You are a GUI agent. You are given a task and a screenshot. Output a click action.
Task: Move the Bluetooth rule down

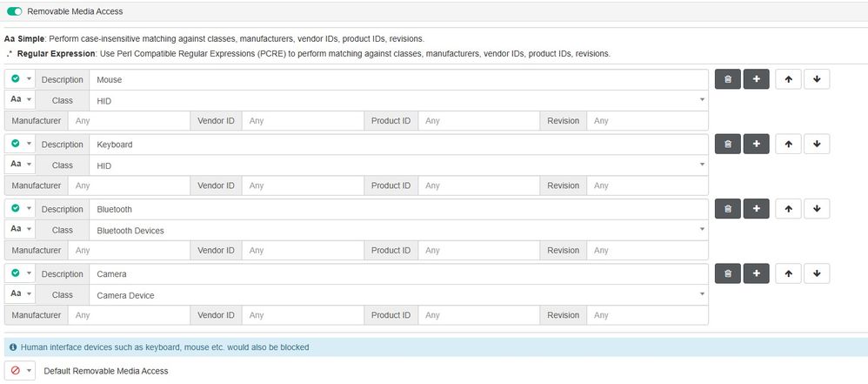click(x=817, y=209)
